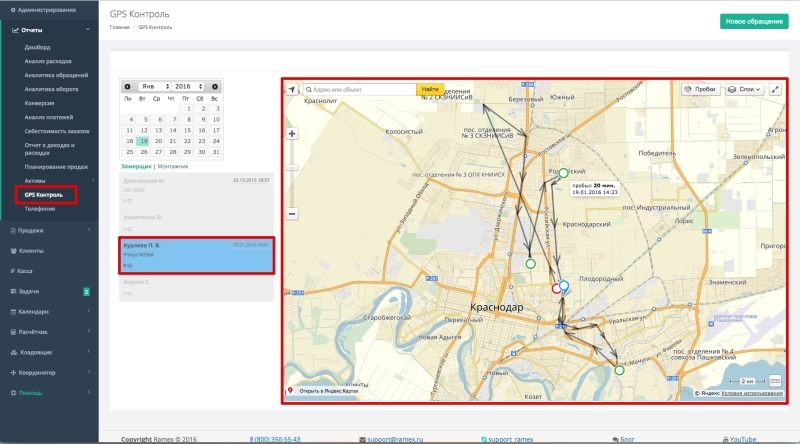
Task: Go to next month in calendar
Action: [215, 87]
